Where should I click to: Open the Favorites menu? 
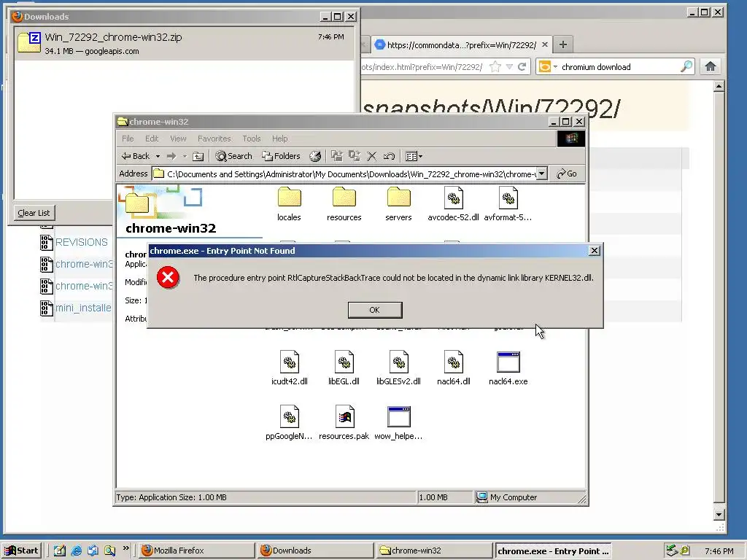pyautogui.click(x=214, y=139)
